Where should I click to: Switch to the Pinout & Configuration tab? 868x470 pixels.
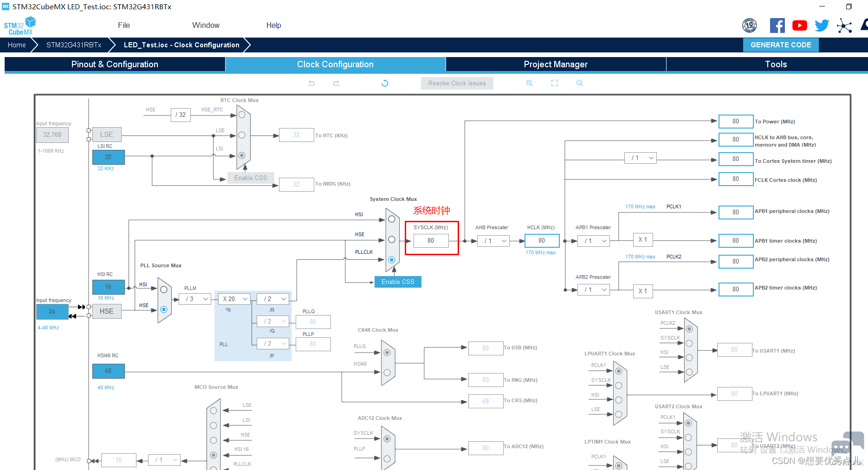click(115, 64)
